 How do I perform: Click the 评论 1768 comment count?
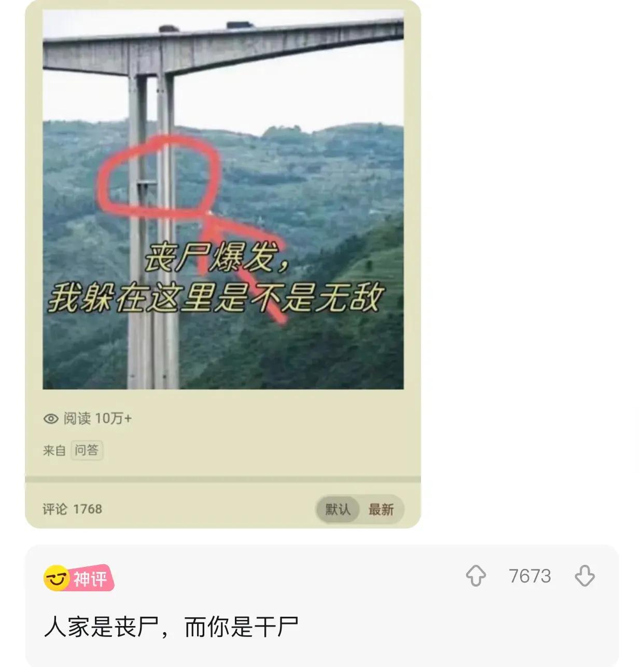72,509
